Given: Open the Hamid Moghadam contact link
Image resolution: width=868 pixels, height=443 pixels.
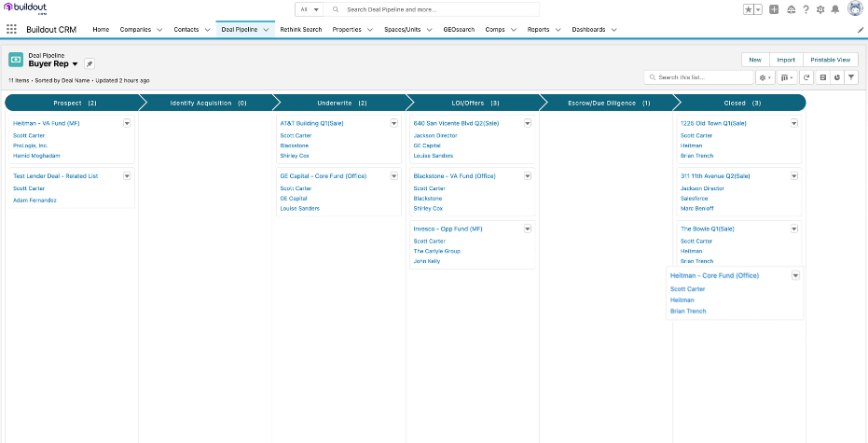Looking at the screenshot, I should pyautogui.click(x=36, y=156).
